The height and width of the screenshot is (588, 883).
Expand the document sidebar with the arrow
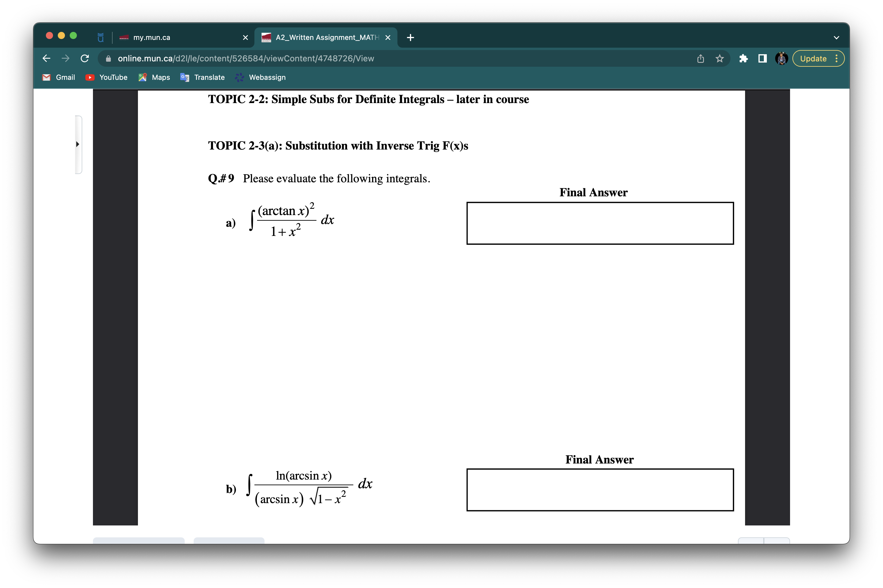[78, 144]
